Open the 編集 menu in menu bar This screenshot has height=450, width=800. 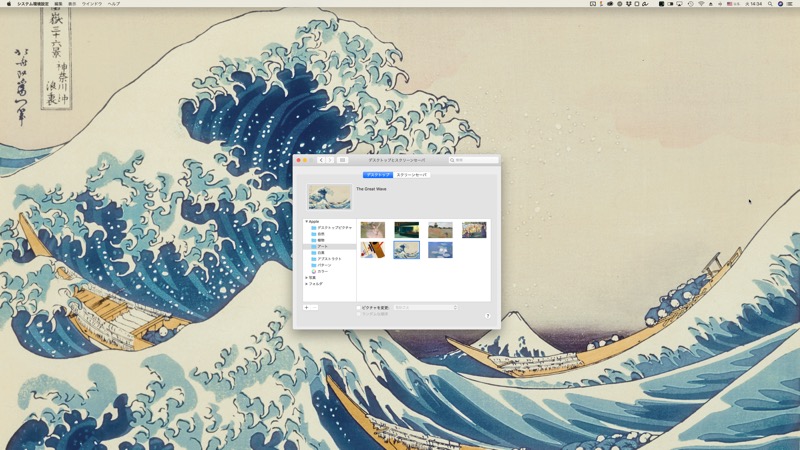[x=58, y=4]
